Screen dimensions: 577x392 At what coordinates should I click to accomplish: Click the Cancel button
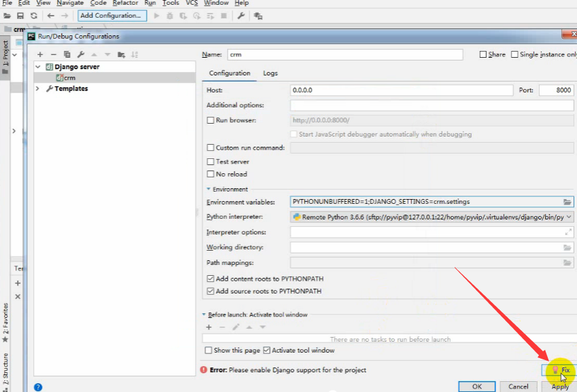click(x=518, y=387)
